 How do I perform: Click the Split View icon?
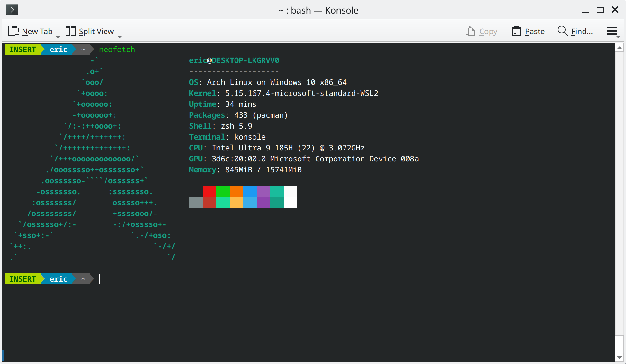pos(71,31)
